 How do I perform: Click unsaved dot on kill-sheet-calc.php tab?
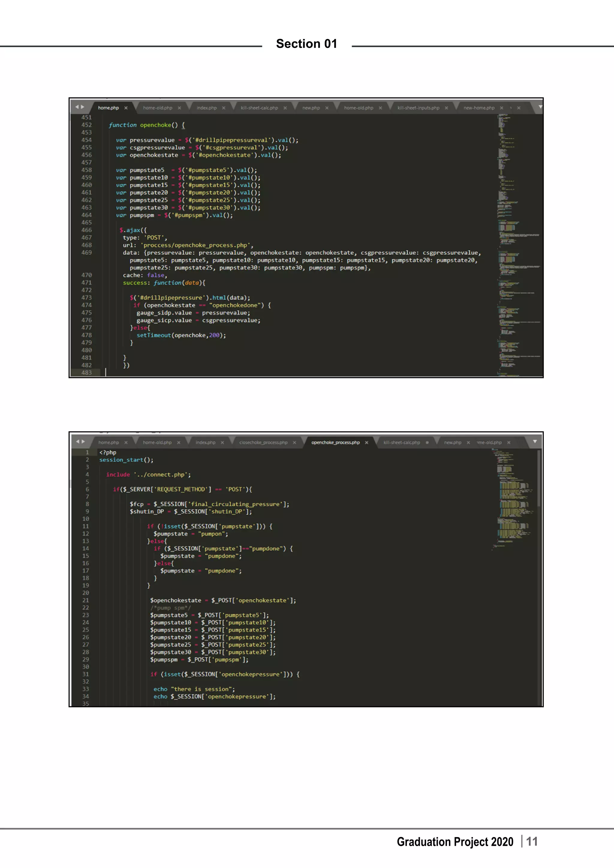pyautogui.click(x=427, y=442)
